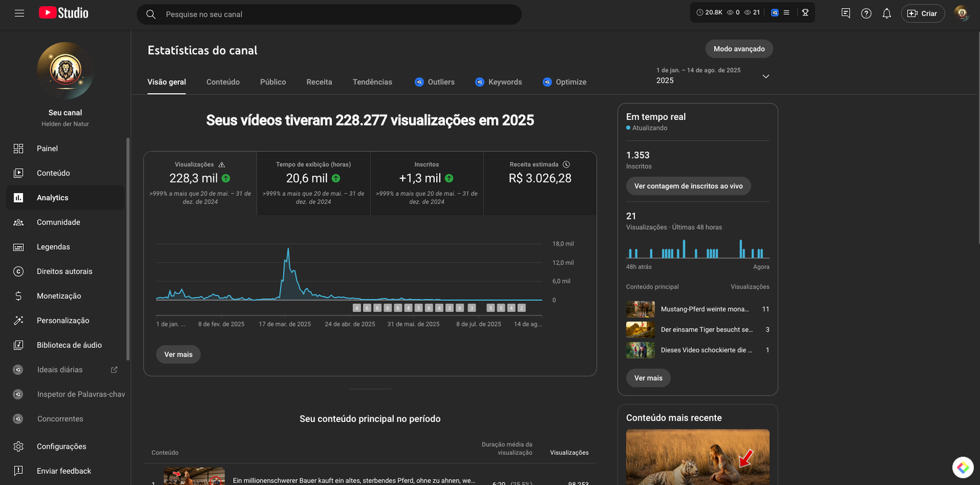Screen dimensions: 980x485
Task: Go to Painel in the sidebar
Action: point(66,149)
